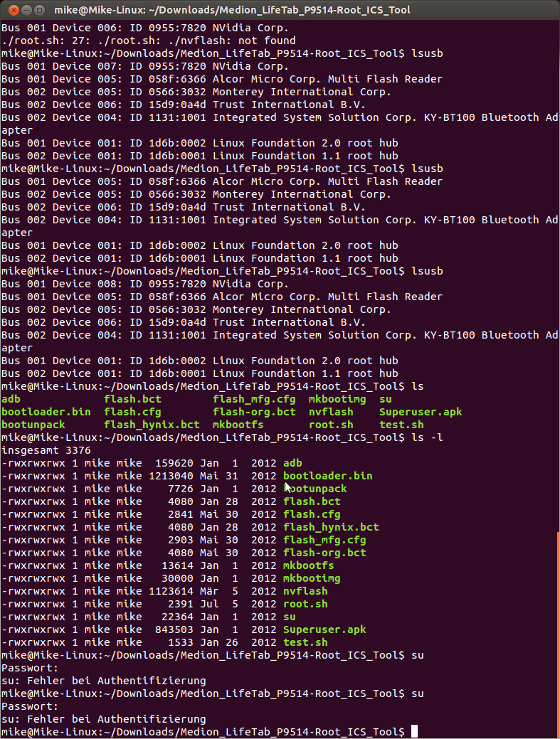Select 'bootloader.bin' in the ls -l listing
The height and width of the screenshot is (739, 560).
[327, 476]
